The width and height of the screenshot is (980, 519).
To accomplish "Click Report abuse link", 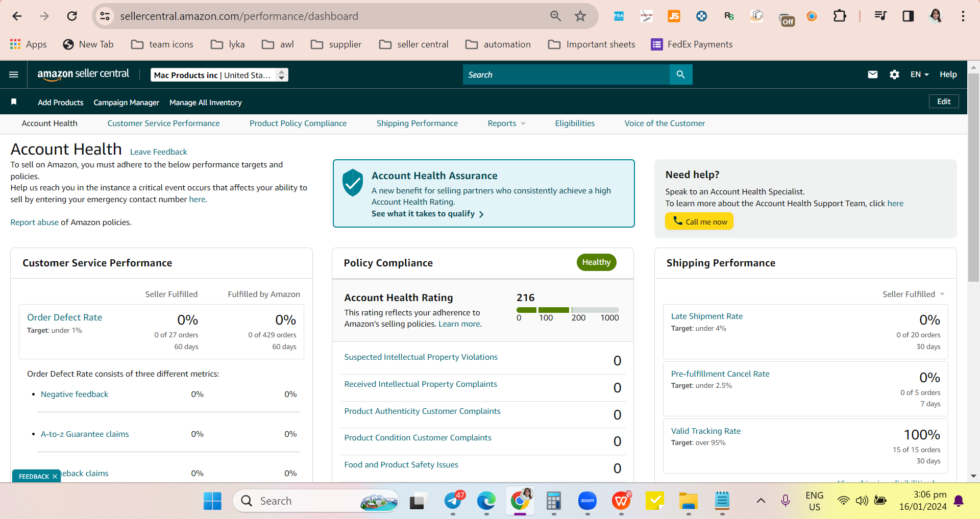I will click(x=34, y=223).
